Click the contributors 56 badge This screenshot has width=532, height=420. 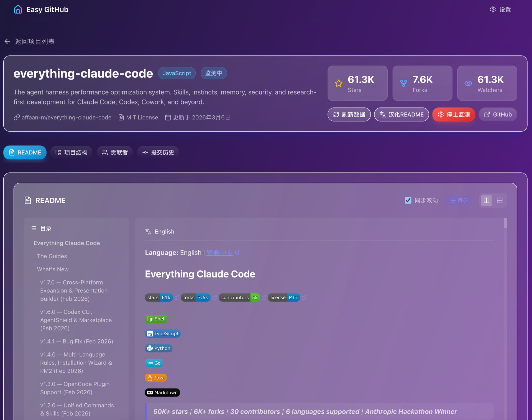(x=239, y=297)
